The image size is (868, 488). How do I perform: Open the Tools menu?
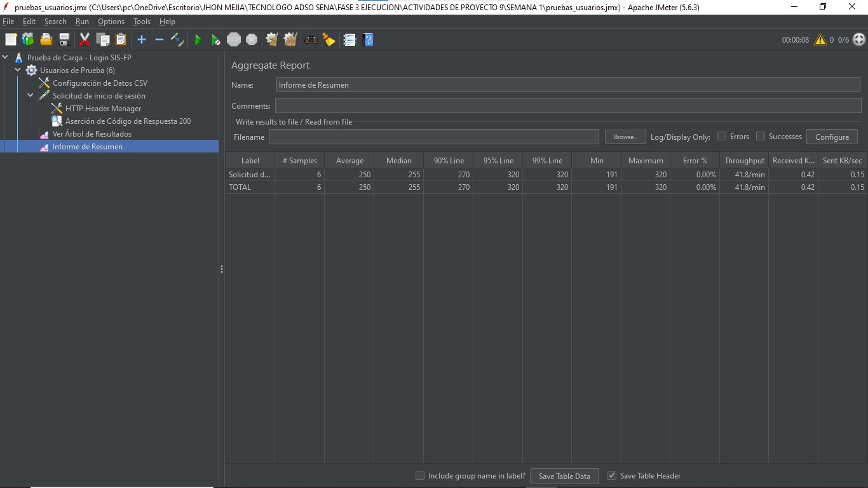click(x=142, y=22)
